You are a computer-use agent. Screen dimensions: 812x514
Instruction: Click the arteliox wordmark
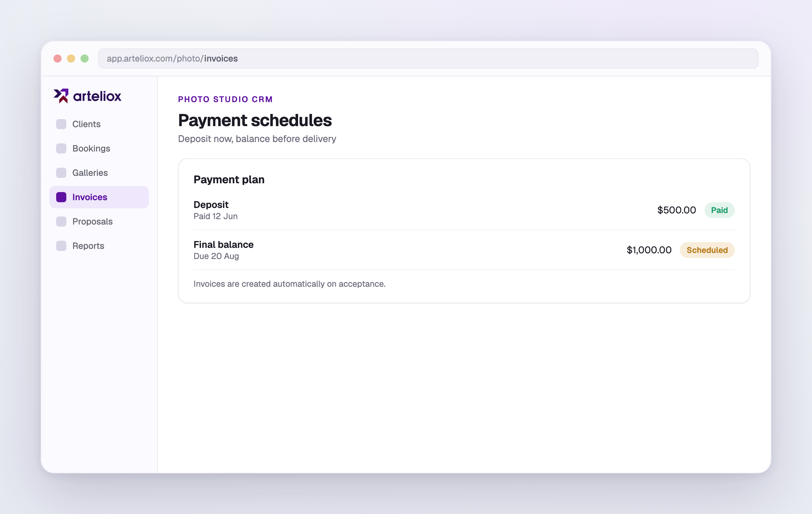pyautogui.click(x=97, y=96)
